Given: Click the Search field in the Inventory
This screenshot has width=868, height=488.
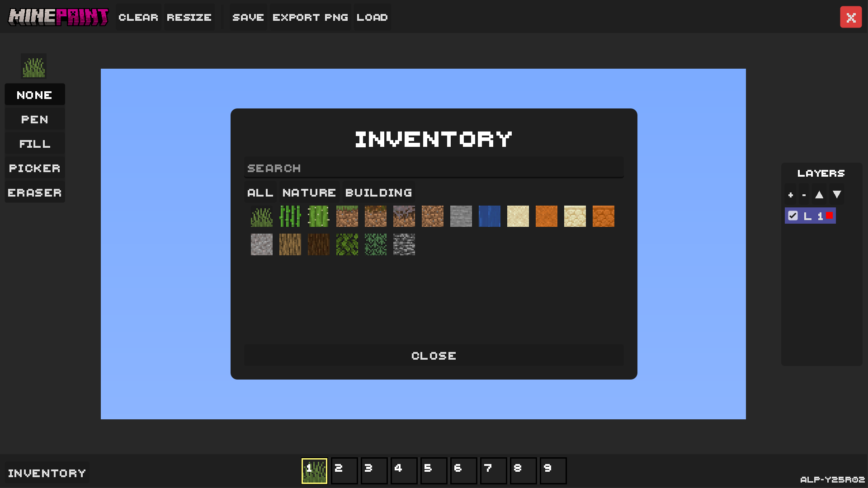Looking at the screenshot, I should click(434, 168).
